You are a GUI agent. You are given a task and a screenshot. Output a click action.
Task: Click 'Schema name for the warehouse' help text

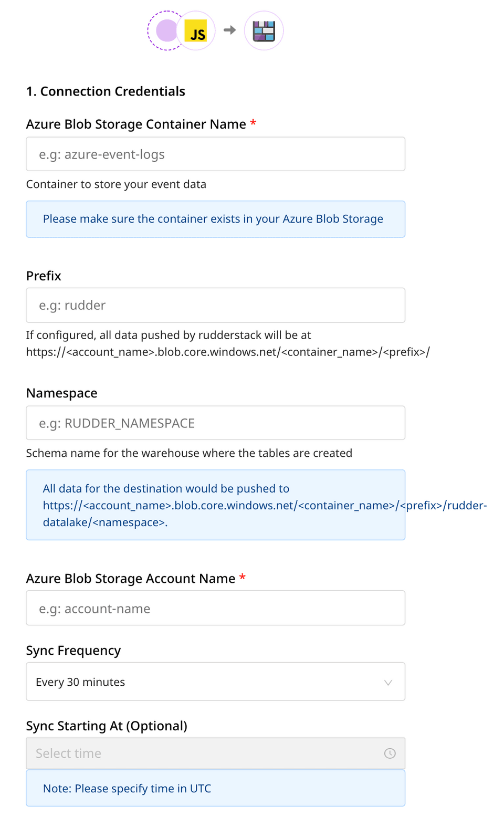[x=189, y=453]
